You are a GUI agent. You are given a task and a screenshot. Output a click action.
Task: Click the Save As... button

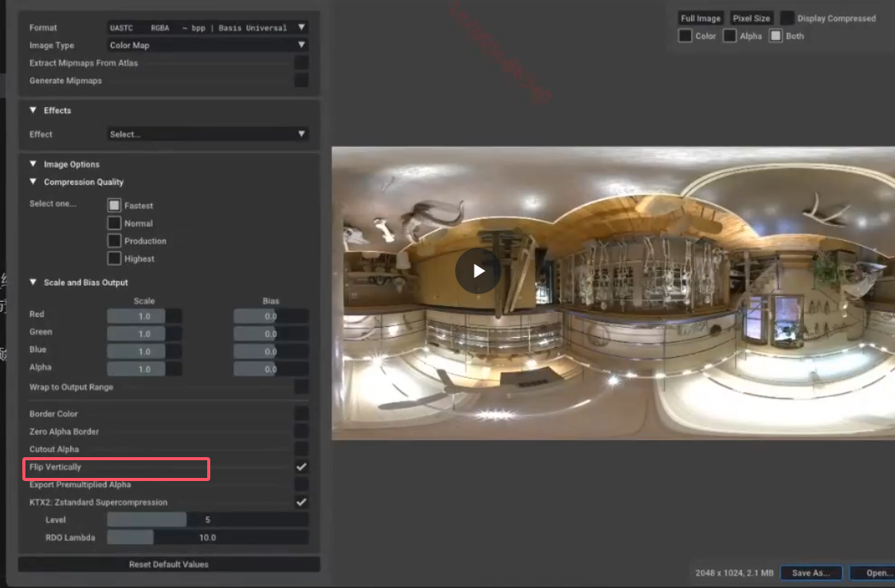pyautogui.click(x=810, y=573)
